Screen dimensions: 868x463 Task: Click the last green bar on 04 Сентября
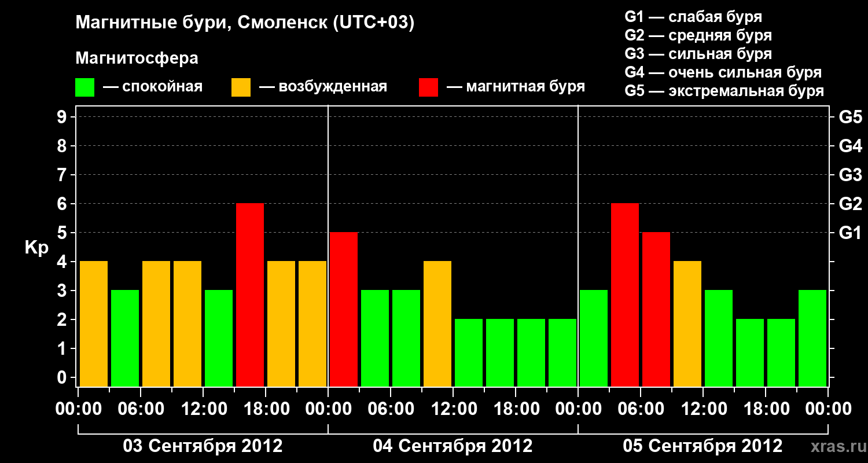(x=562, y=353)
